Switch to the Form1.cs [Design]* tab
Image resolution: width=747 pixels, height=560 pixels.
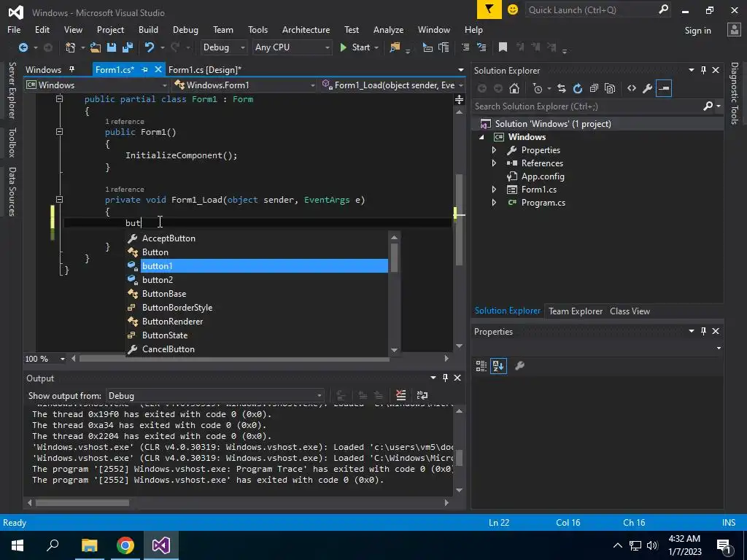pos(205,69)
